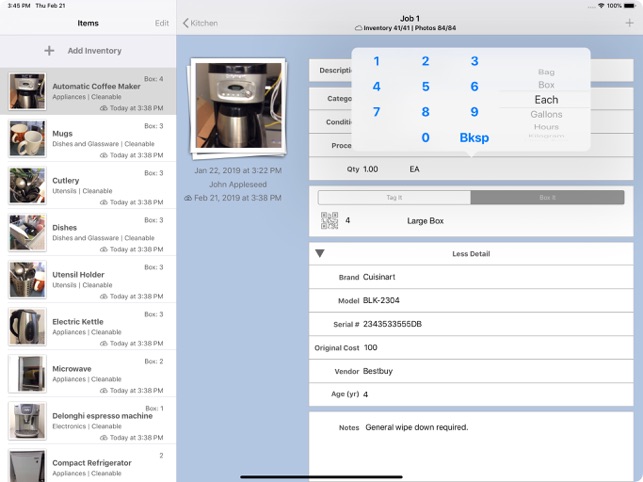Viewport: 643px width, 482px height.
Task: Tap the John Appleseed name
Action: [238, 184]
